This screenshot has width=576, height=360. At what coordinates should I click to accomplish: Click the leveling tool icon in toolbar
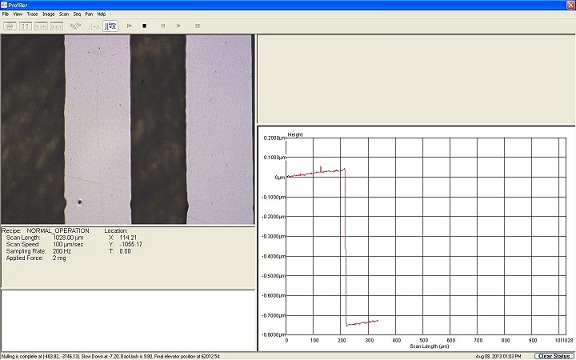click(75, 26)
